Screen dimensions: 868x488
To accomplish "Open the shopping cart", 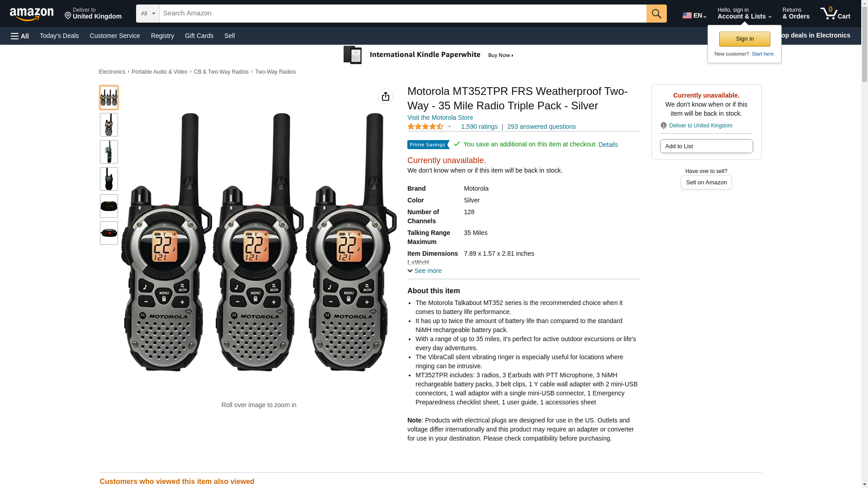I will (x=835, y=14).
